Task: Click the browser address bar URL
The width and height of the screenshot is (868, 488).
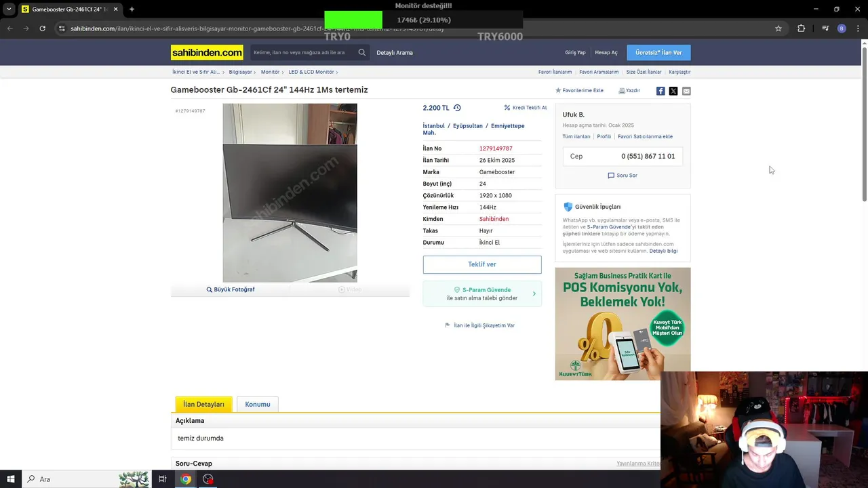Action: 258,28
